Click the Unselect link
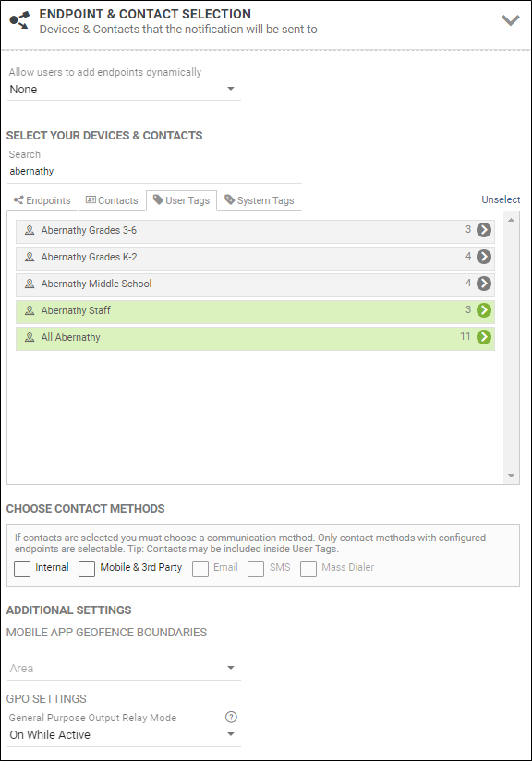Screen dimensions: 532x761 (501, 199)
